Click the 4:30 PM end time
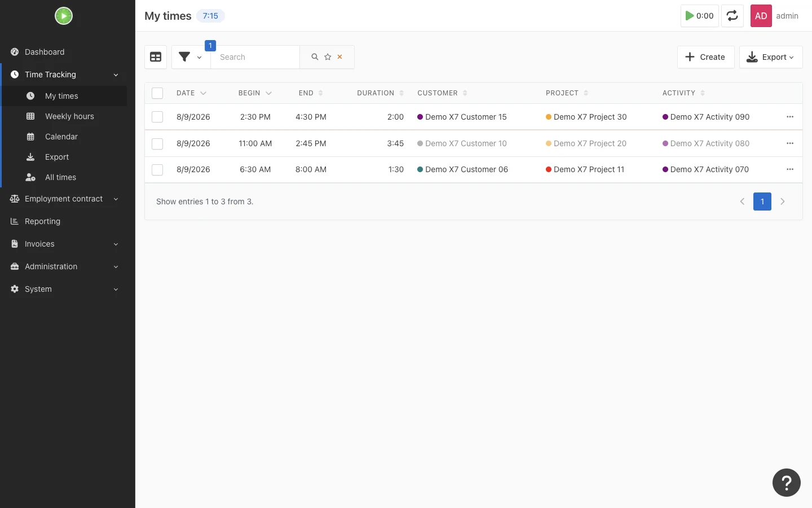812x508 pixels. (x=311, y=117)
